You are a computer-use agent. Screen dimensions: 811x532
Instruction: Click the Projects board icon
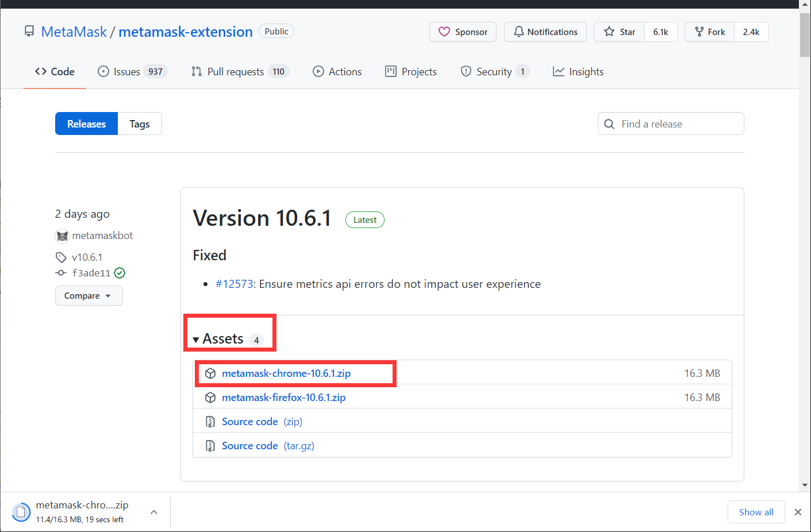[x=391, y=71]
